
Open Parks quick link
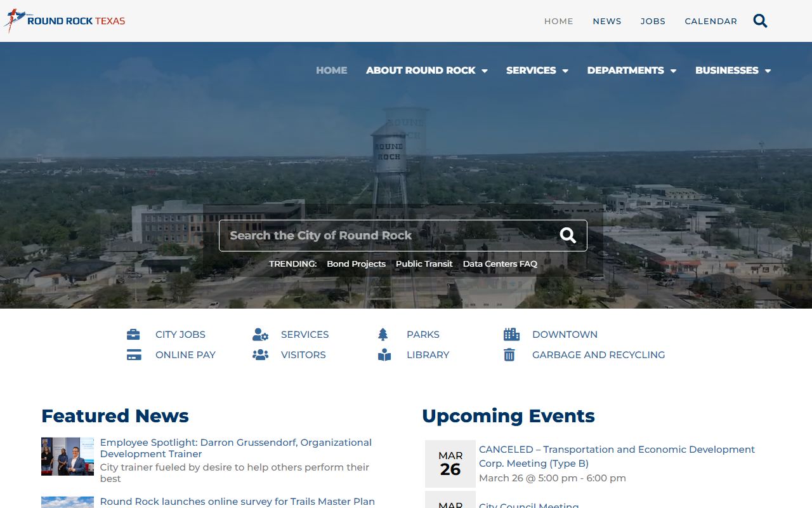tap(423, 335)
